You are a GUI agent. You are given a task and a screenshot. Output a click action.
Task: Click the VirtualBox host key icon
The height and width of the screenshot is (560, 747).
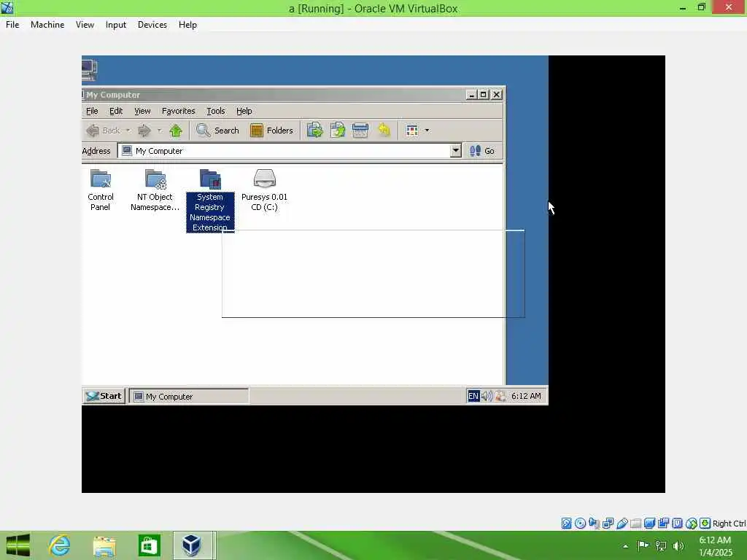click(x=705, y=524)
